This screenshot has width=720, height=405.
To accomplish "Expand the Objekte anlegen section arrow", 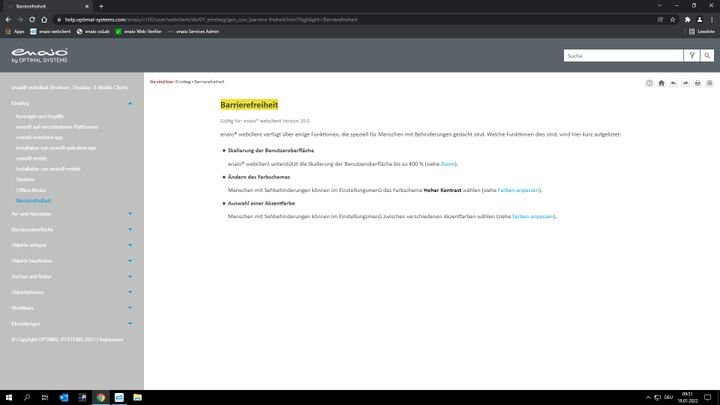I will pos(130,245).
